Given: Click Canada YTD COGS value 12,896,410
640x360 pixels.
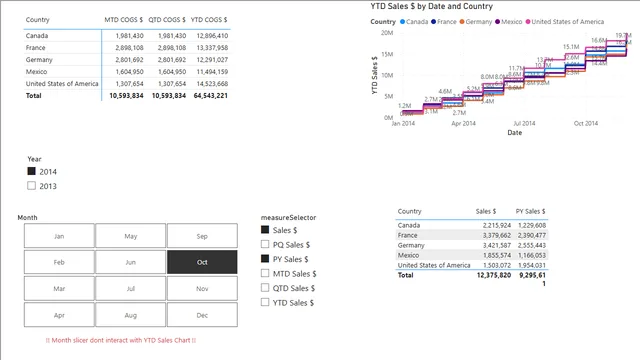Looking at the screenshot, I should [x=212, y=36].
